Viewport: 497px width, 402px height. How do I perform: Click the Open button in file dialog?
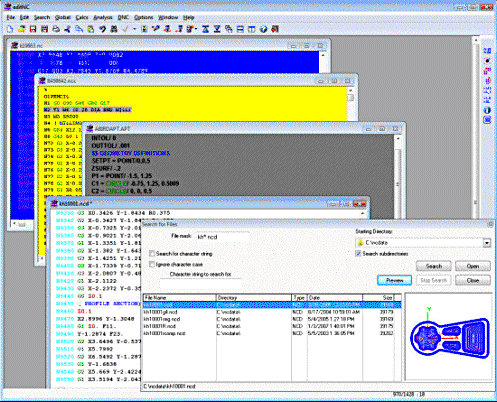(473, 266)
